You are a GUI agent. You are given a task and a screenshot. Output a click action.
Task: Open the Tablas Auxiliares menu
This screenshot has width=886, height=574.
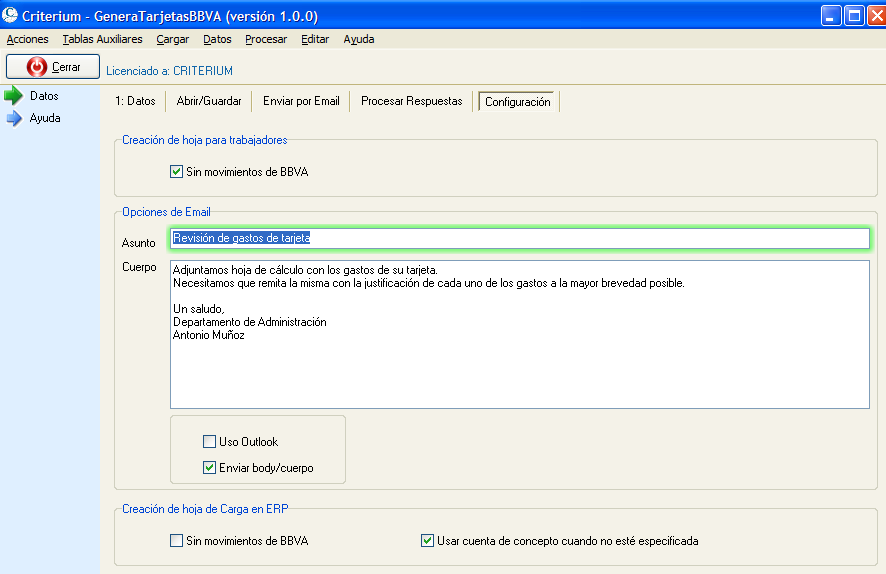coord(102,39)
